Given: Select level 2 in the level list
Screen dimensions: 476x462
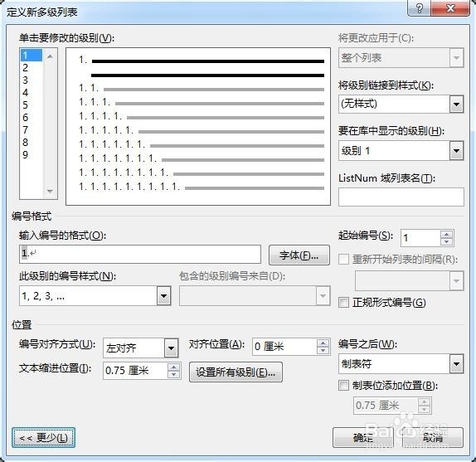Looking at the screenshot, I should pyautogui.click(x=31, y=68).
